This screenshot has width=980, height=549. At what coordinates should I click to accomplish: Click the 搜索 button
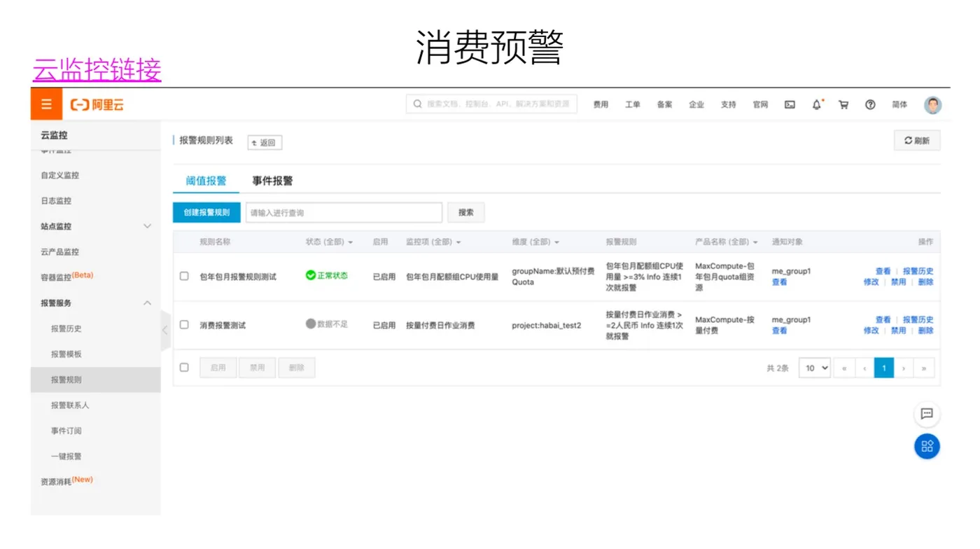point(466,212)
